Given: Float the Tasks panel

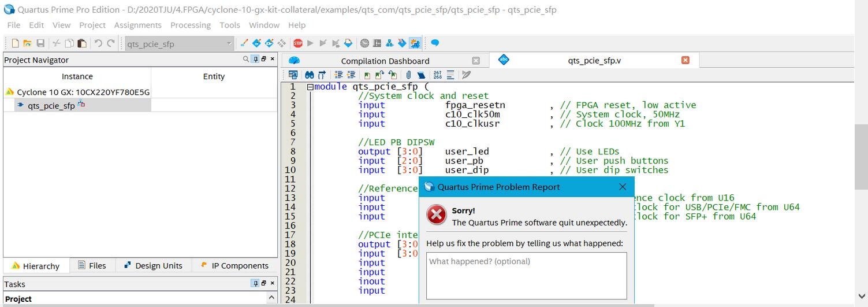Looking at the screenshot, I should [263, 283].
